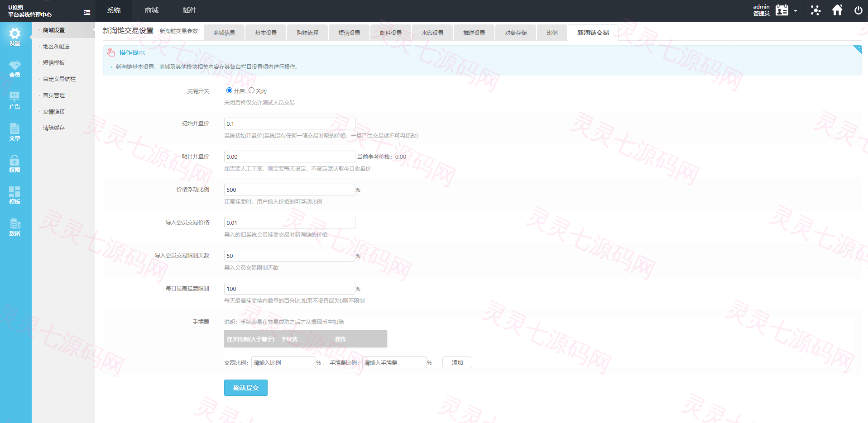The height and width of the screenshot is (423, 868).
Task: Open 清除缓存 in the side menu
Action: 54,128
